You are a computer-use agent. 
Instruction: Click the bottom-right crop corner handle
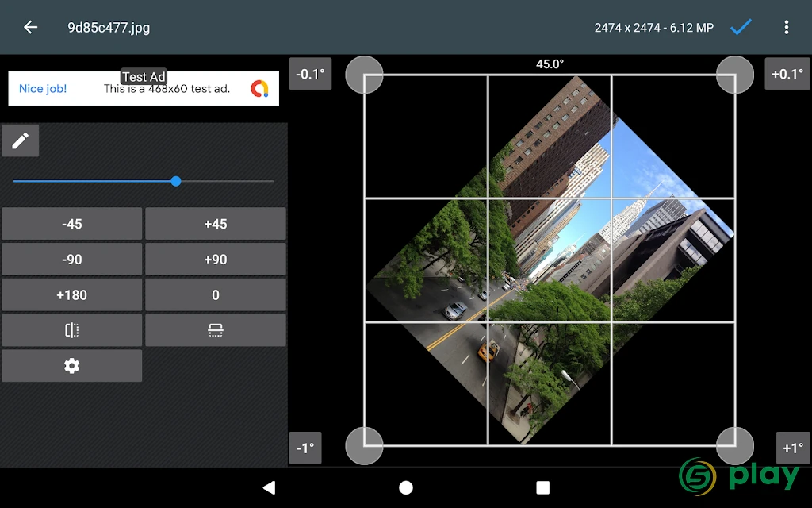(x=735, y=446)
